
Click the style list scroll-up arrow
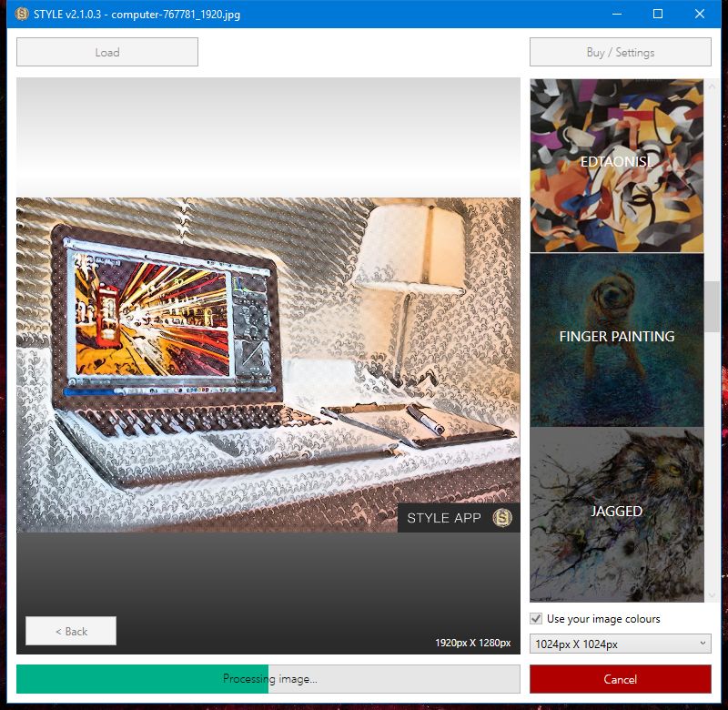[x=712, y=86]
